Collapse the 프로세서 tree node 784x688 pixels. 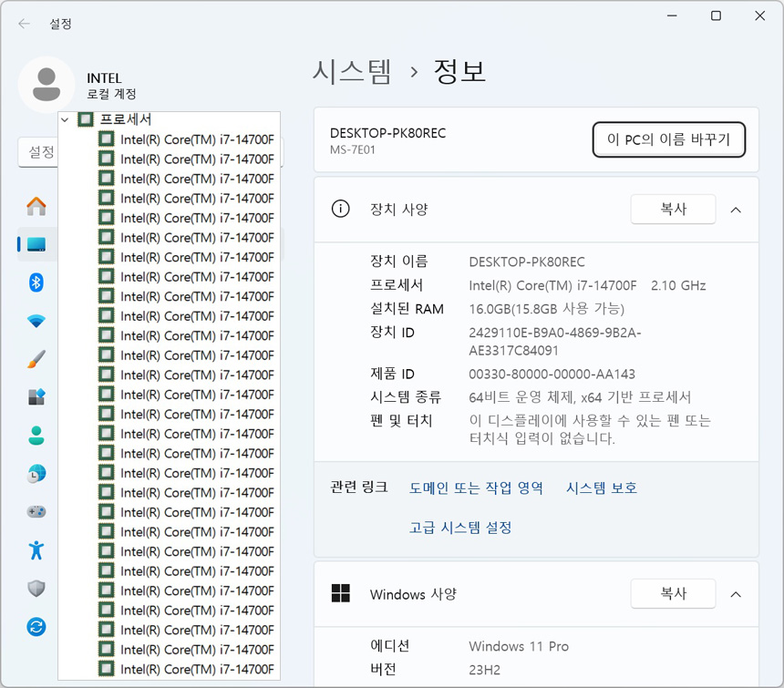point(65,120)
